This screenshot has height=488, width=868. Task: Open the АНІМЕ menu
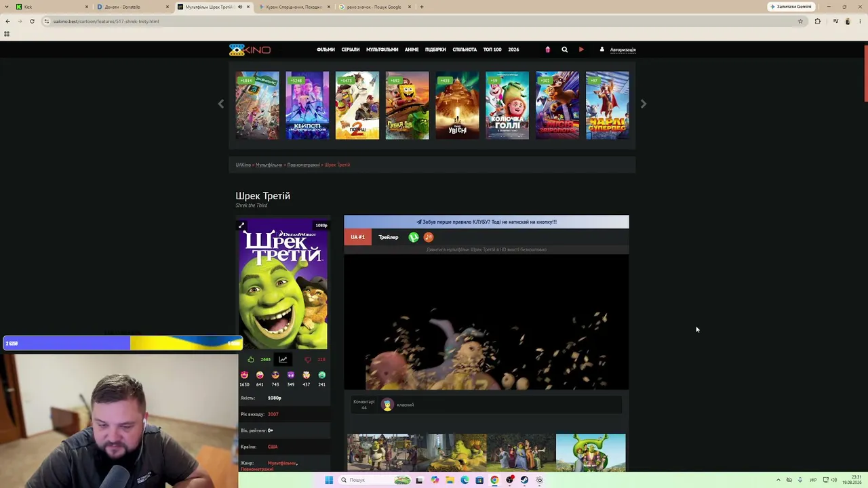coord(412,49)
